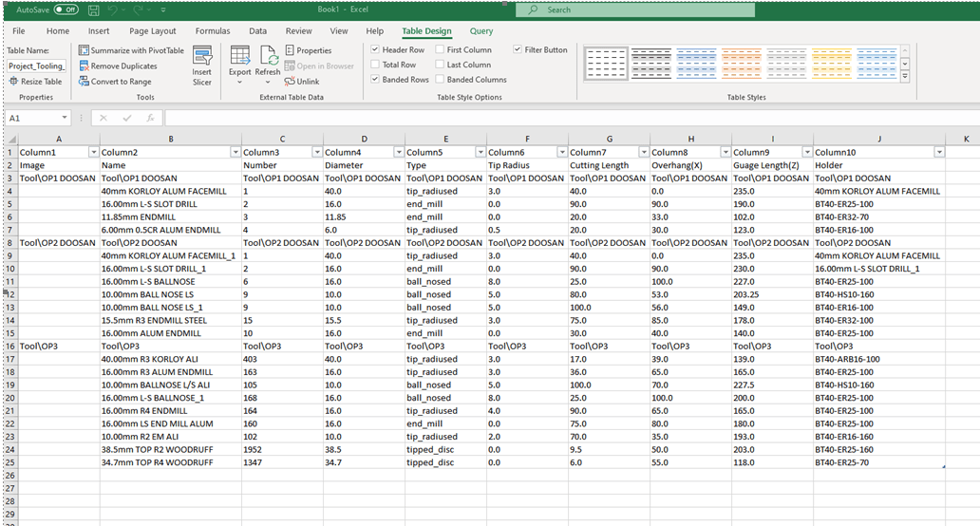This screenshot has width=980, height=526.
Task: Click the formula bar input
Action: tap(572, 118)
